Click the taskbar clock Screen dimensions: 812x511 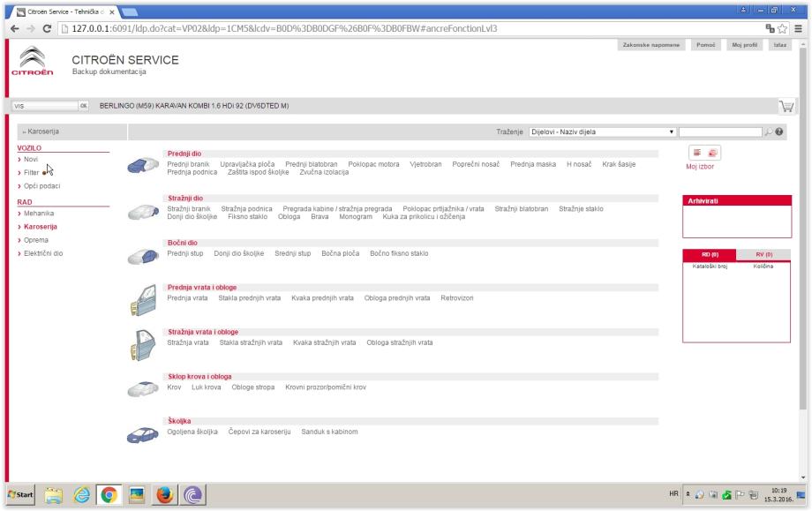(778, 494)
